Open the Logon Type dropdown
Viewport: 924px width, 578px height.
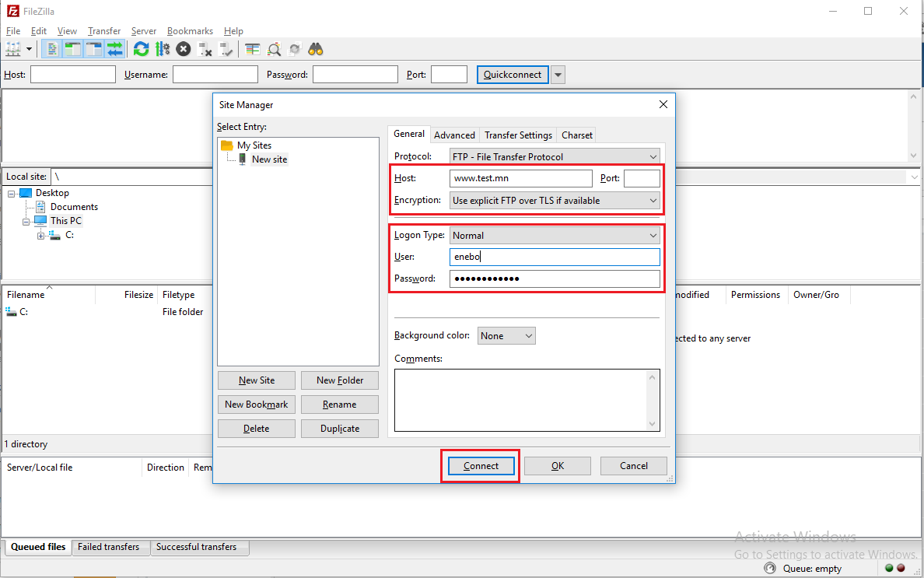pos(555,235)
